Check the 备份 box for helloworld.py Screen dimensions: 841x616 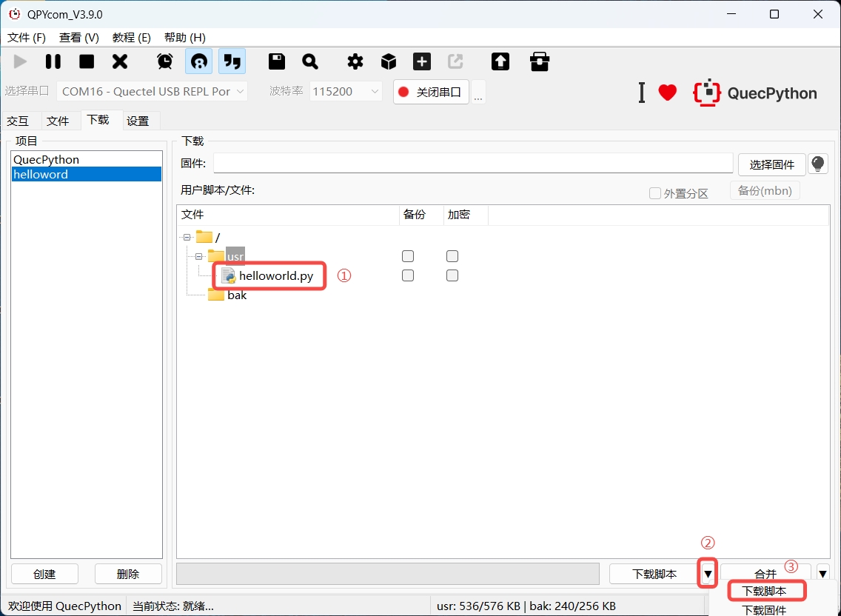[408, 275]
